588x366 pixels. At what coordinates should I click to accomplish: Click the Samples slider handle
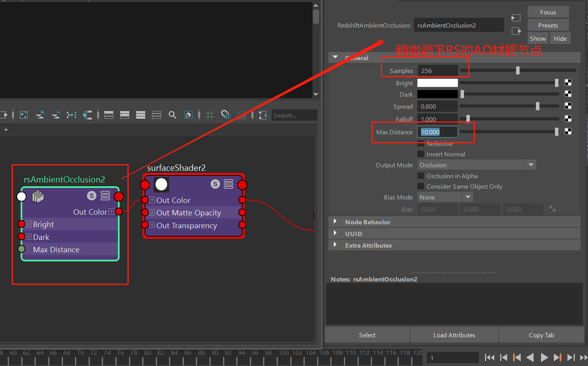pyautogui.click(x=518, y=70)
